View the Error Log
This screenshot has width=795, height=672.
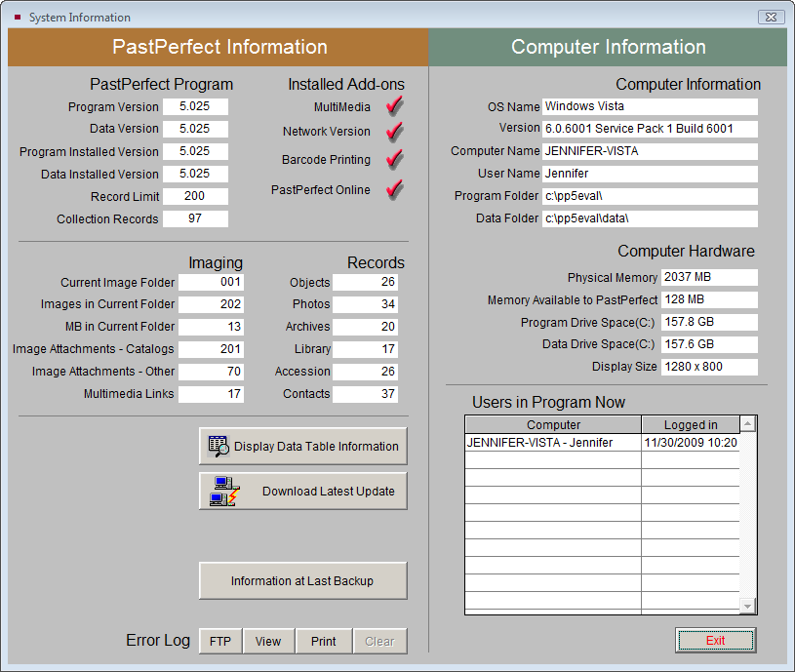click(x=268, y=641)
